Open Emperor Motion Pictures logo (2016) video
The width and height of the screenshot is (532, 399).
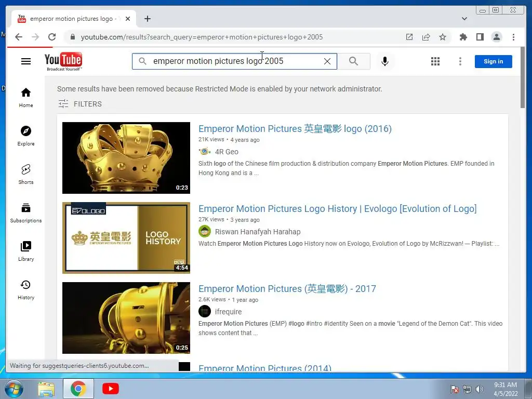pos(295,129)
